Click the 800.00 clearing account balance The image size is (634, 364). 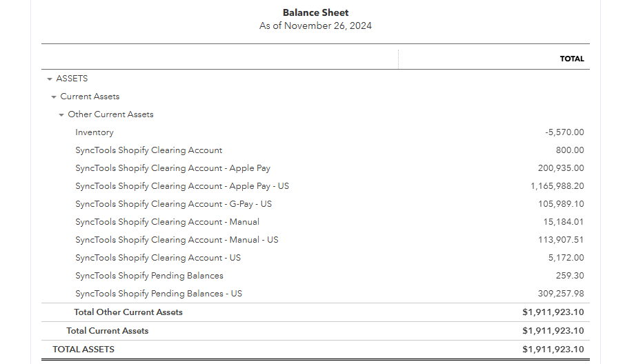click(570, 150)
